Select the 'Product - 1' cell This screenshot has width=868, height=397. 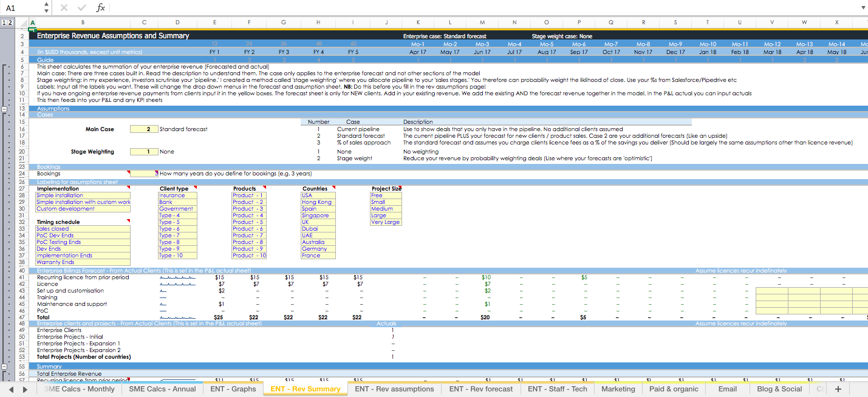coord(249,195)
